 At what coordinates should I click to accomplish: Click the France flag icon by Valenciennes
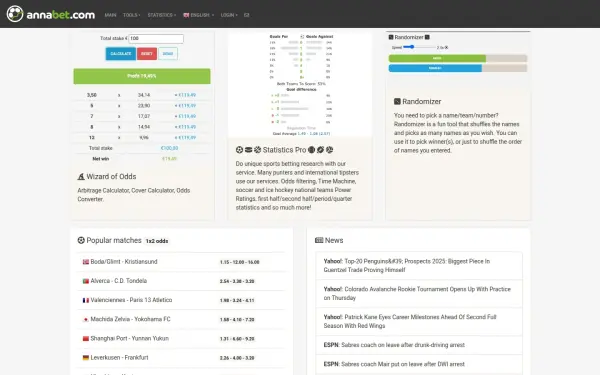[x=86, y=300]
